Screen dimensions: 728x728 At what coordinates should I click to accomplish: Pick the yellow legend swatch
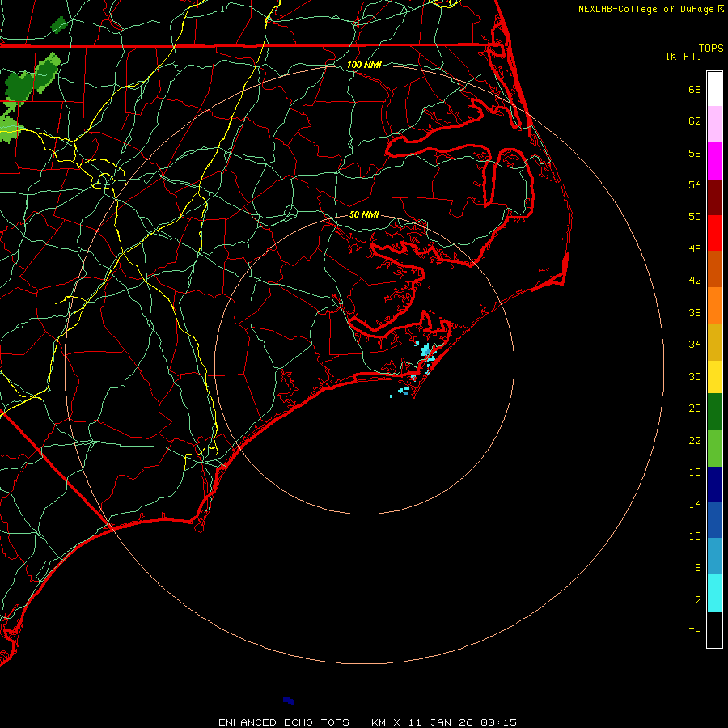(x=714, y=377)
